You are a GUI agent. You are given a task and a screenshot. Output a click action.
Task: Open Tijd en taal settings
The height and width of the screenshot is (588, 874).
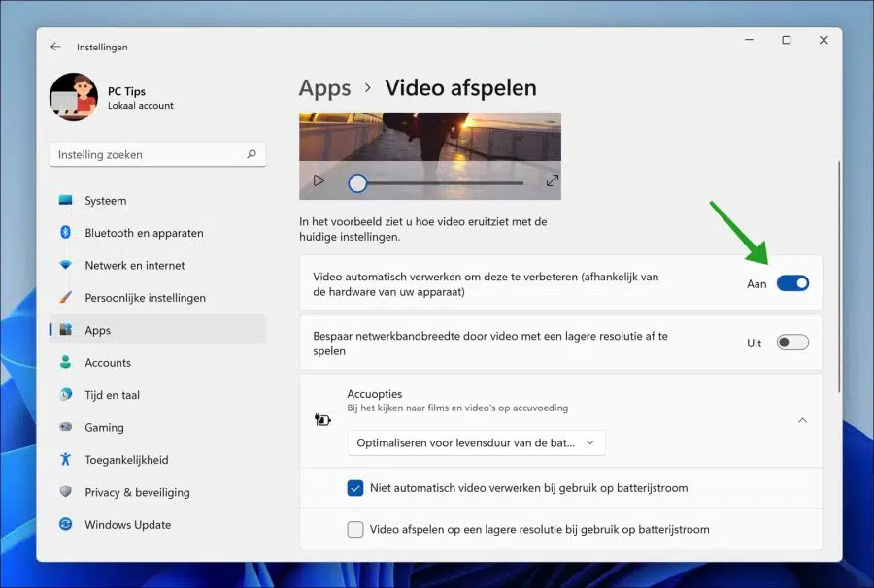tap(157, 395)
